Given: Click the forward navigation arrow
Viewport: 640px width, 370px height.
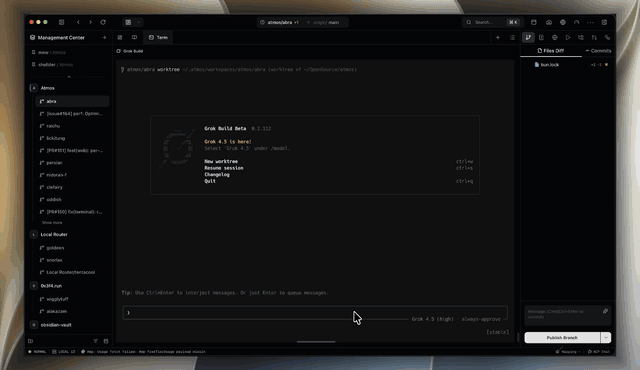Looking at the screenshot, I should pyautogui.click(x=91, y=22).
